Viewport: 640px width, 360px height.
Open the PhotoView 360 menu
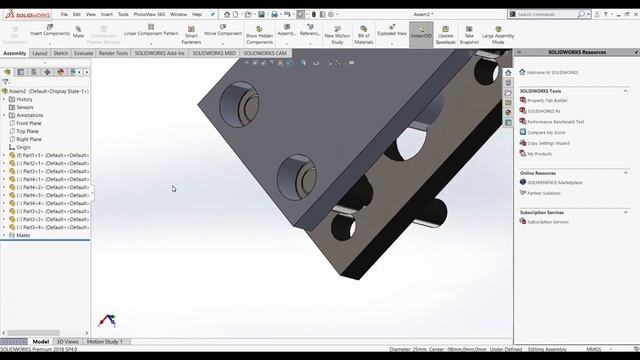point(149,14)
